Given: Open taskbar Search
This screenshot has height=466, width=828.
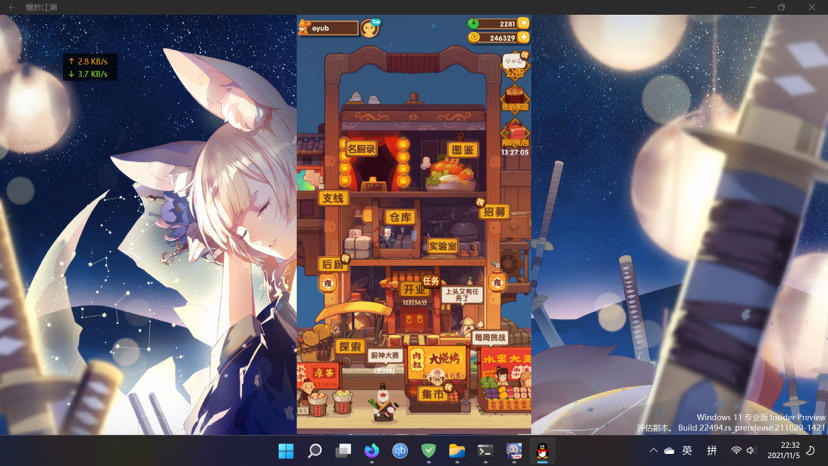Looking at the screenshot, I should coord(315,451).
